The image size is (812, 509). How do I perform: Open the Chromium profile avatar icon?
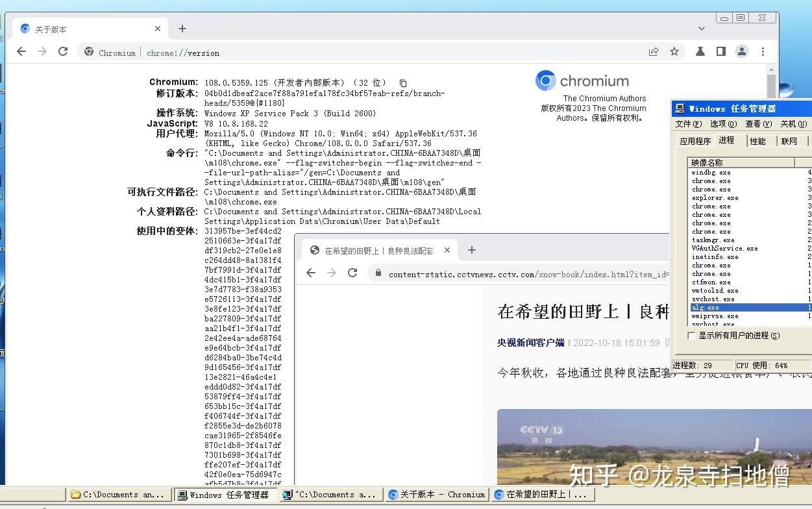tap(742, 51)
